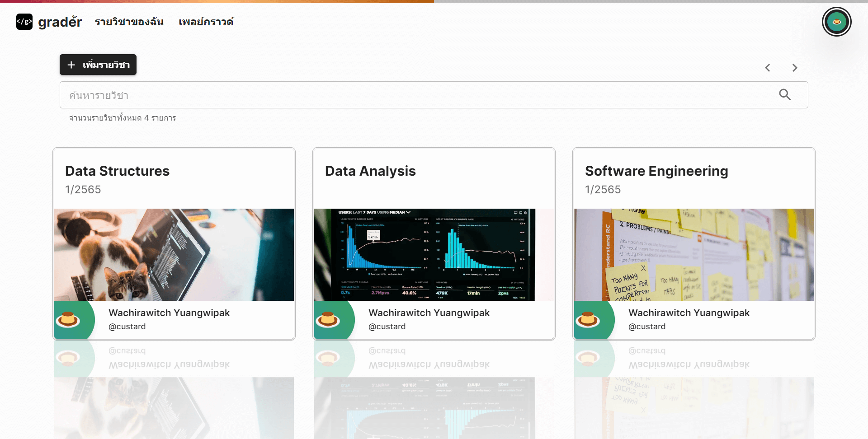This screenshot has width=868, height=439.
Task: Open the Data Analysis course title
Action: tap(370, 171)
